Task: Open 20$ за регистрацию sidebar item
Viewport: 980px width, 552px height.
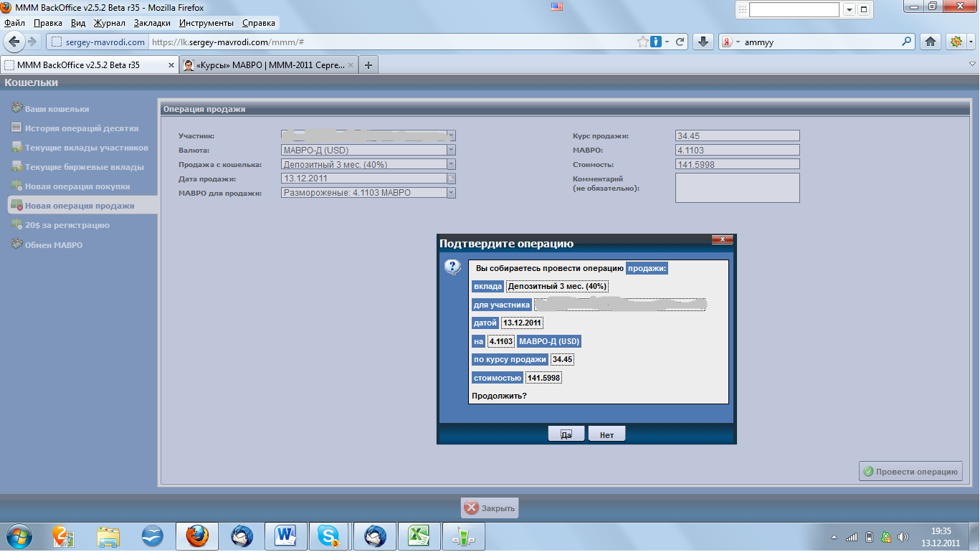Action: [x=67, y=225]
